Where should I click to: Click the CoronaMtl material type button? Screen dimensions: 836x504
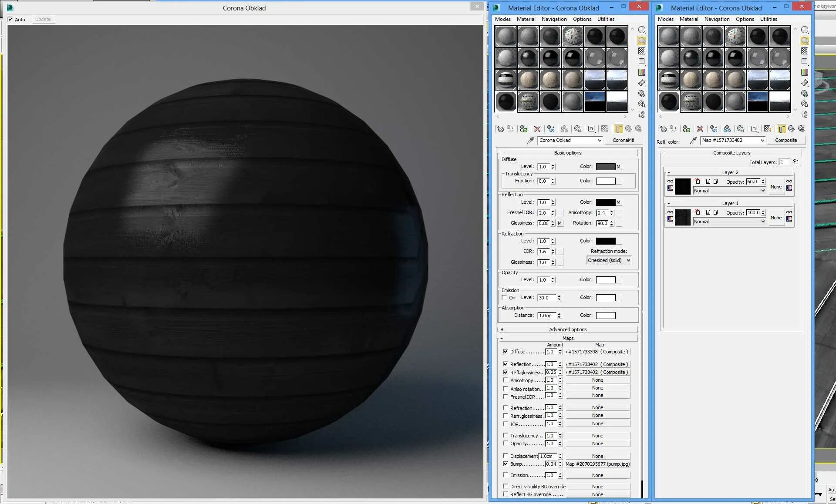click(623, 140)
